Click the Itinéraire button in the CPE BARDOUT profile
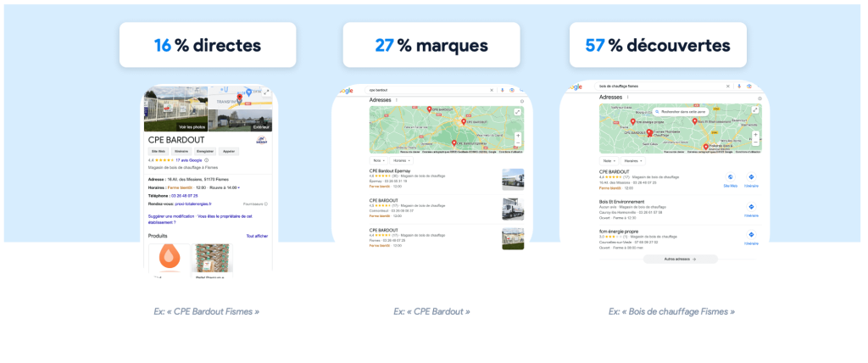This screenshot has width=868, height=363. pos(181,151)
